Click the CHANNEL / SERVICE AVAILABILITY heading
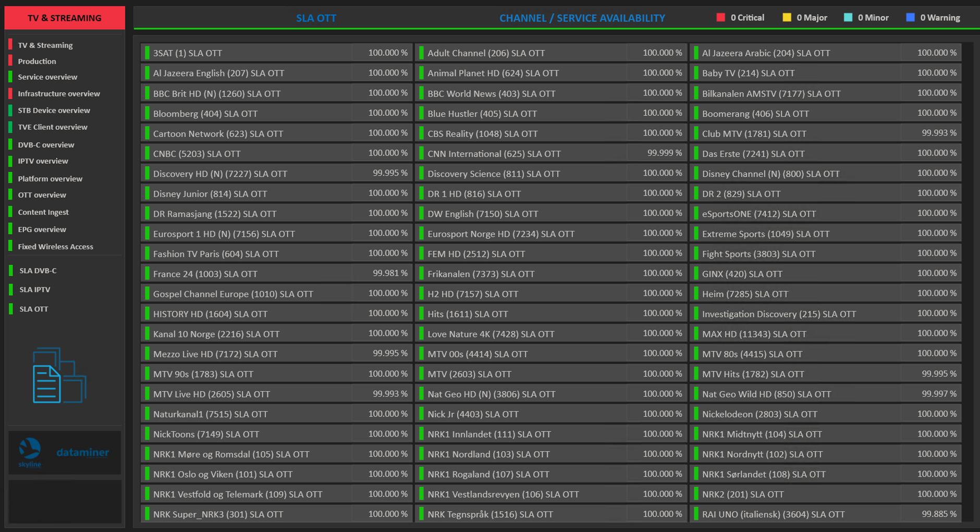The height and width of the screenshot is (532, 980). pyautogui.click(x=582, y=18)
